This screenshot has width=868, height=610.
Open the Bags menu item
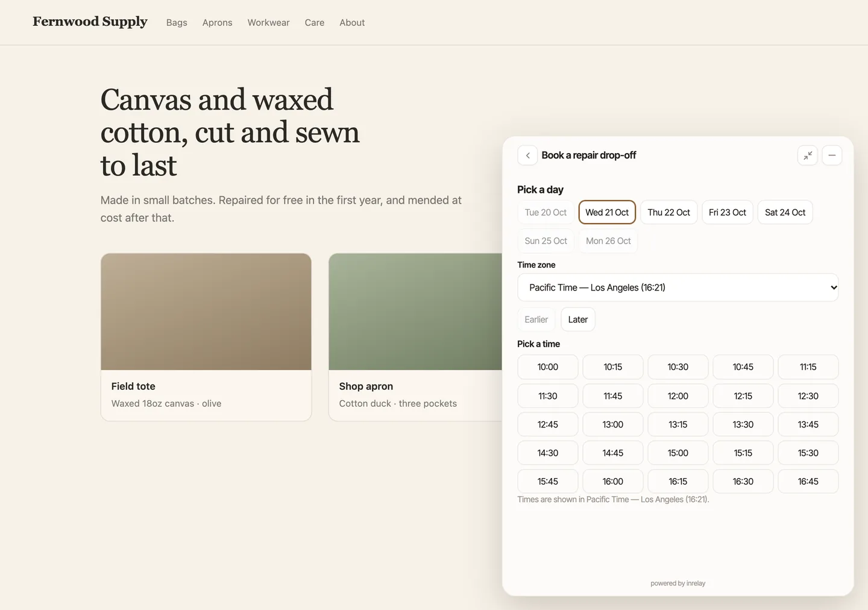[177, 23]
